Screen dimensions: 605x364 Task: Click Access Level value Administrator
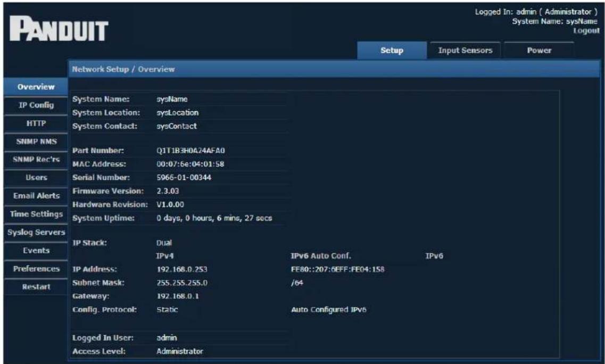click(x=180, y=351)
